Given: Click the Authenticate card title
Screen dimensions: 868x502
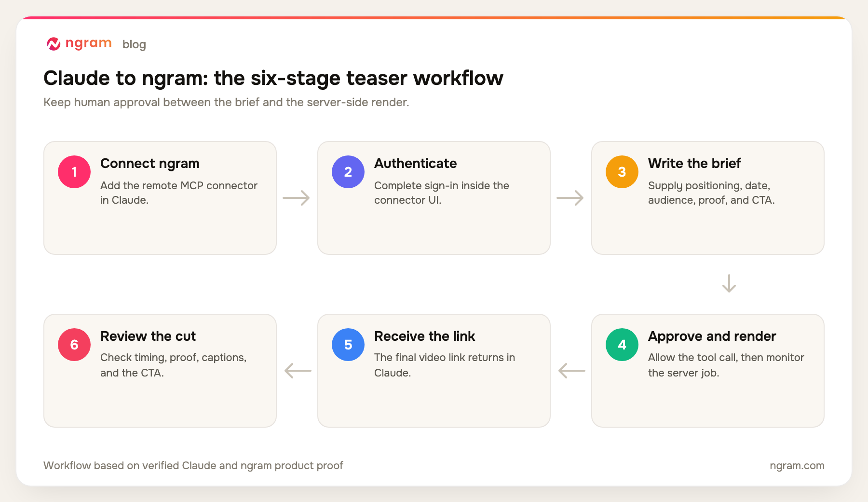Looking at the screenshot, I should point(416,164).
